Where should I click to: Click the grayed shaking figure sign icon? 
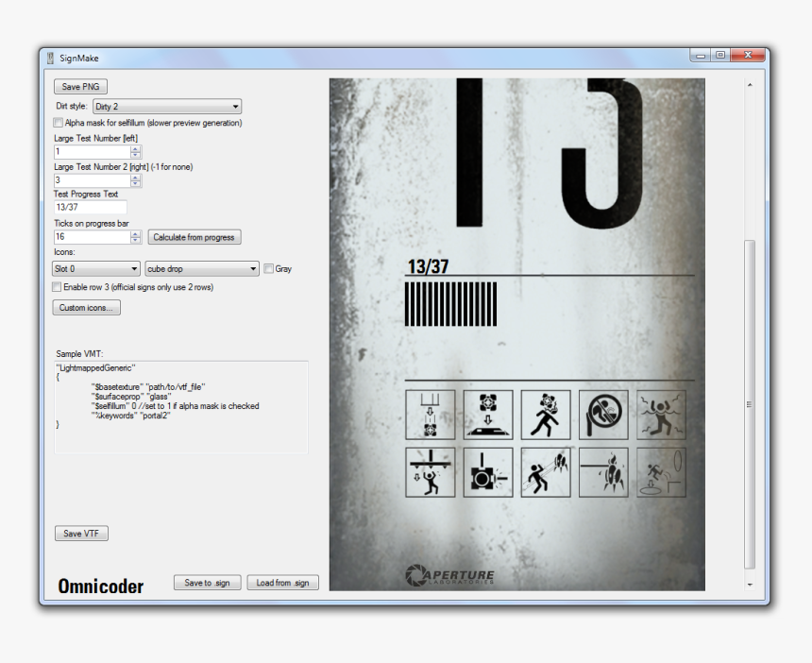click(661, 415)
